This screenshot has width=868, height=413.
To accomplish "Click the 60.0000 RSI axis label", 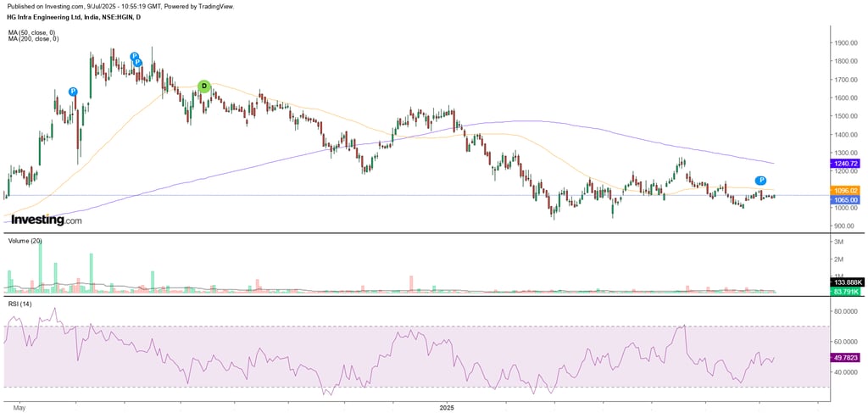I will pos(847,342).
